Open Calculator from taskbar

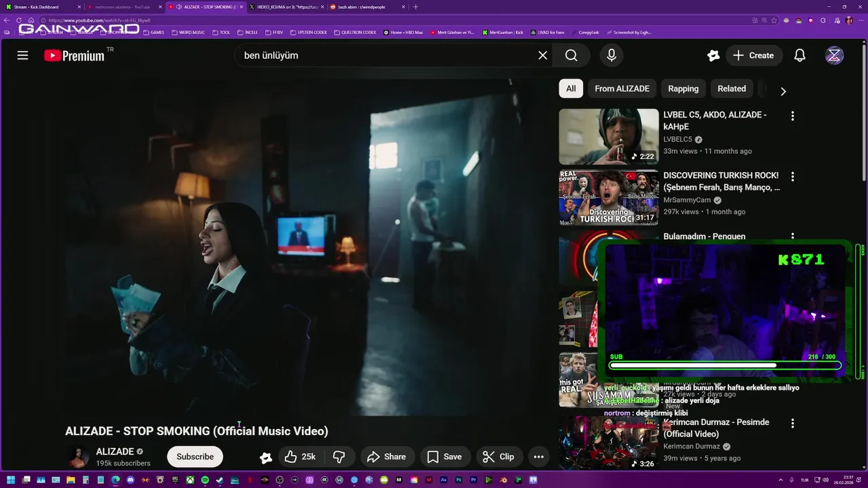click(x=85, y=480)
